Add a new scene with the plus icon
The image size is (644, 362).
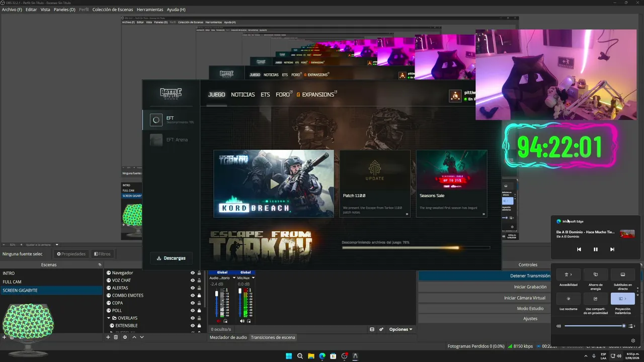(x=4, y=337)
